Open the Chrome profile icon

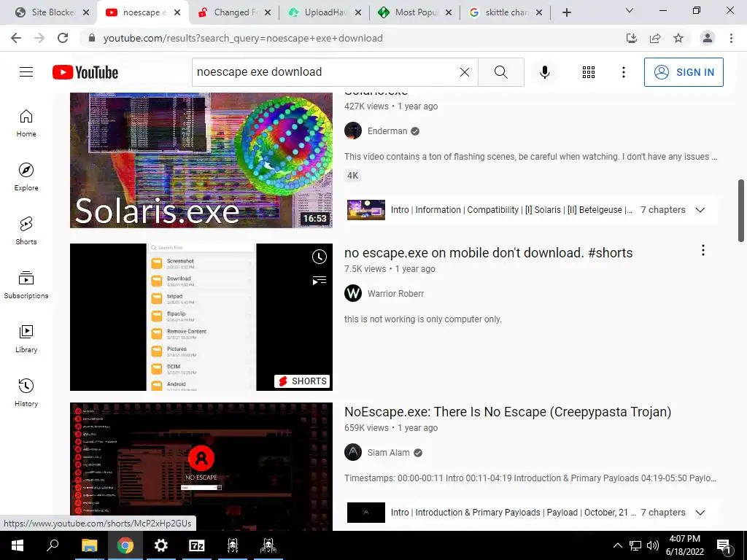[x=708, y=38]
